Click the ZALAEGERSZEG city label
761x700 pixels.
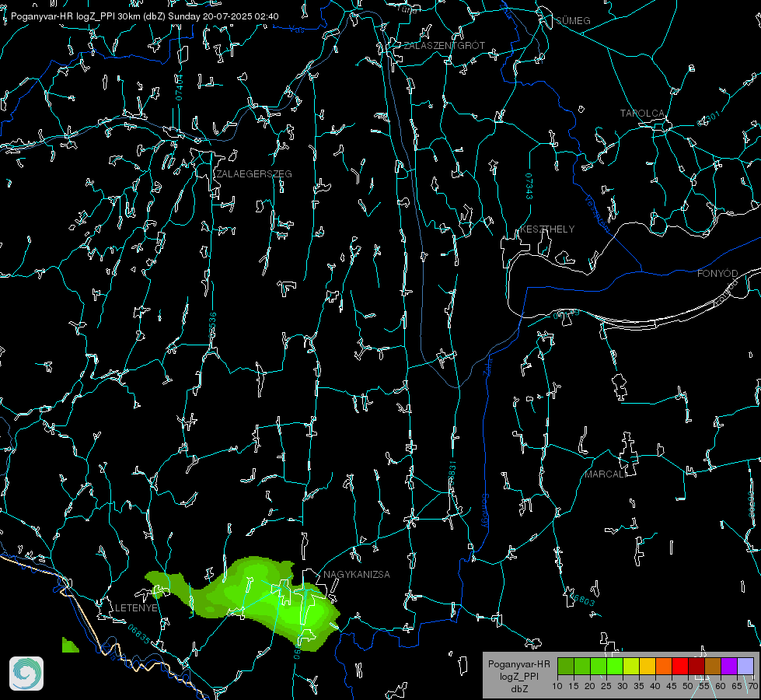click(254, 174)
